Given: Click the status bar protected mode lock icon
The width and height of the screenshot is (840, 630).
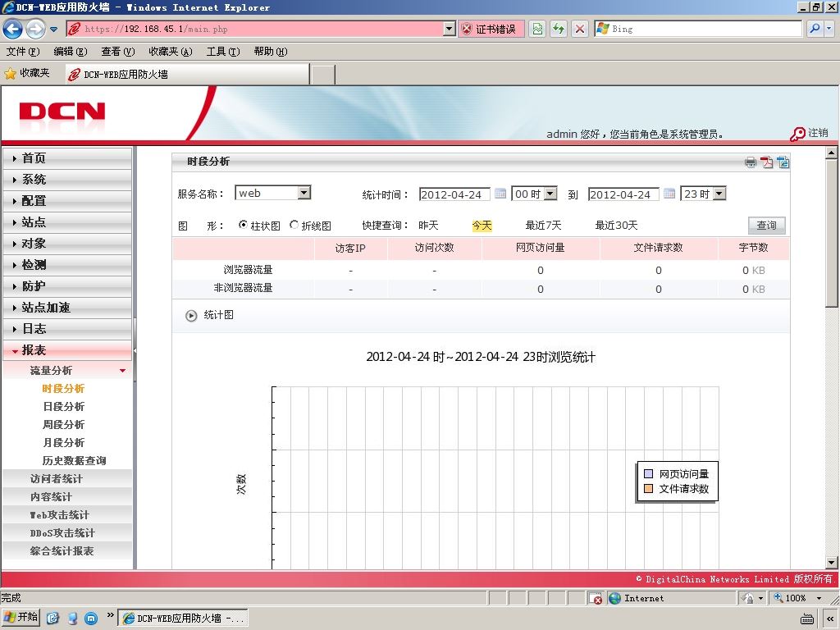Looking at the screenshot, I should click(x=748, y=598).
